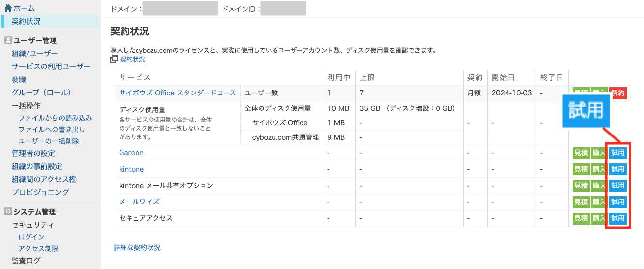Navigate to 監査ログ in the sidebar
This screenshot has width=644, height=269.
pyautogui.click(x=26, y=261)
